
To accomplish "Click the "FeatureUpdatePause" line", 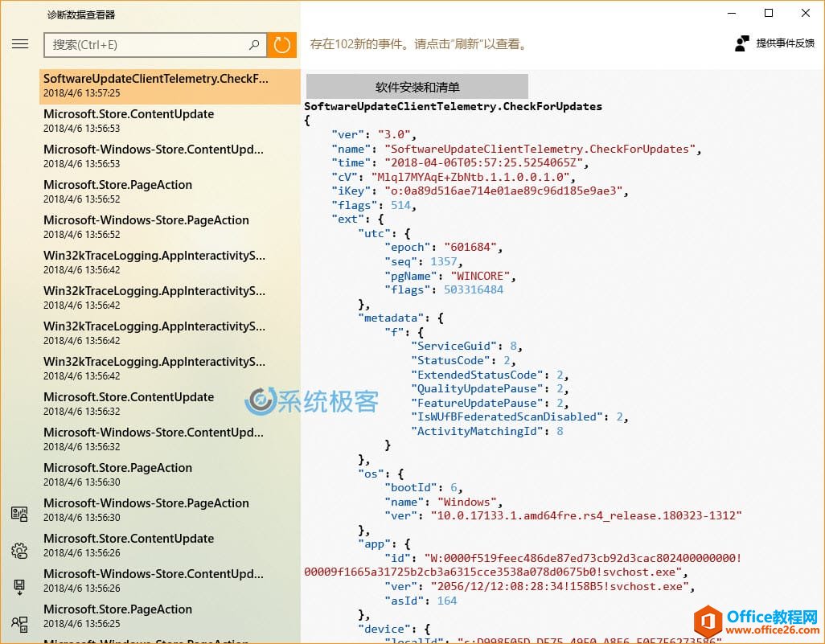I will pyautogui.click(x=490, y=403).
